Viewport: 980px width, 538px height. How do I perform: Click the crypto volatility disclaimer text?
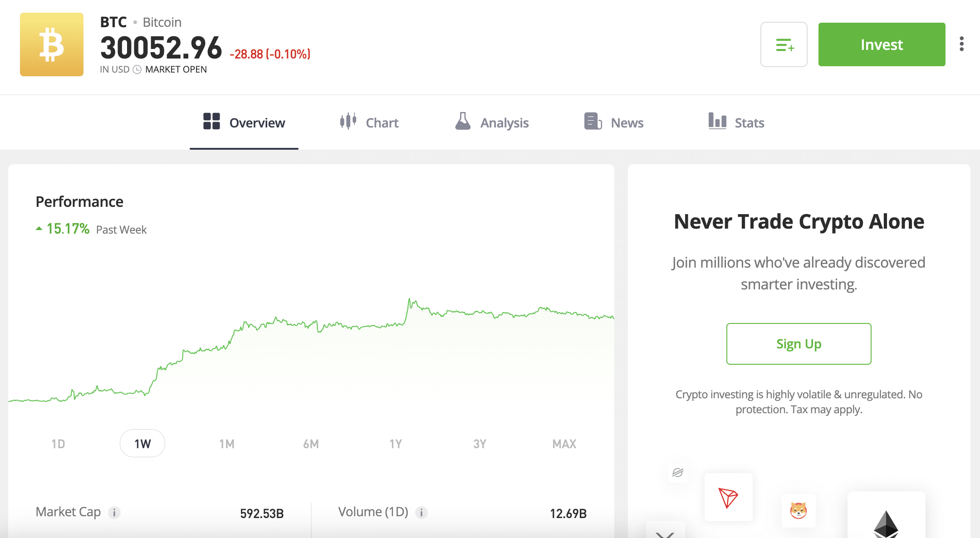[x=799, y=402]
